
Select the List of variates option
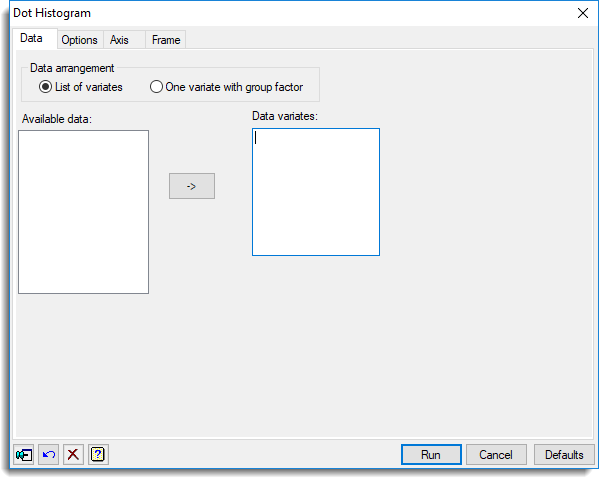[81, 87]
